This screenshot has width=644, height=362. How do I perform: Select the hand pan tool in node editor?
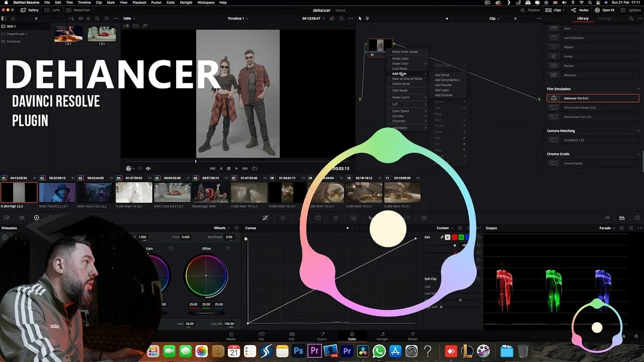click(367, 19)
